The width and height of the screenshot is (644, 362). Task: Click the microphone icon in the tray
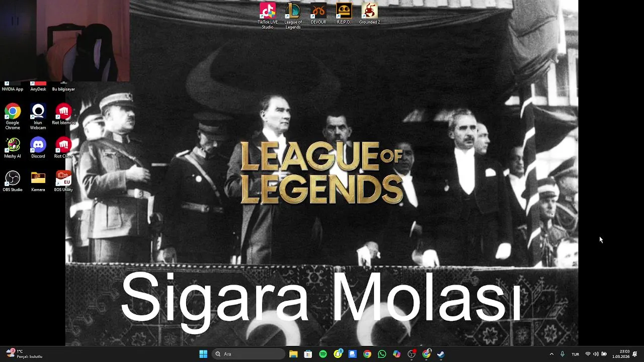pos(562,354)
